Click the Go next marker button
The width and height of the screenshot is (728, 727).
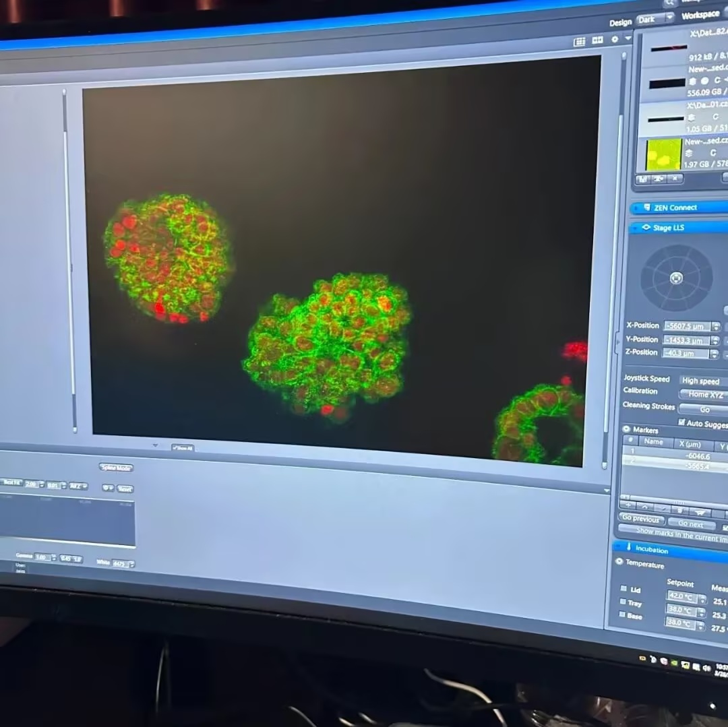click(691, 524)
